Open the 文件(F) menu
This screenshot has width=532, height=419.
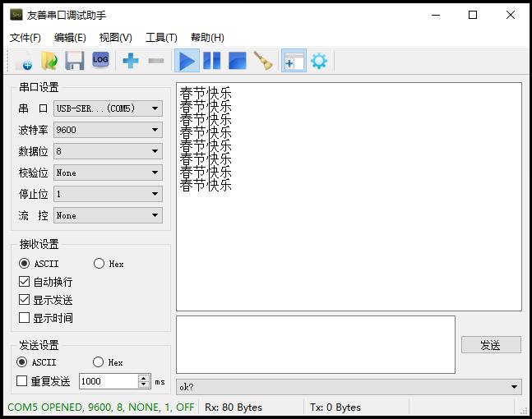tap(25, 38)
